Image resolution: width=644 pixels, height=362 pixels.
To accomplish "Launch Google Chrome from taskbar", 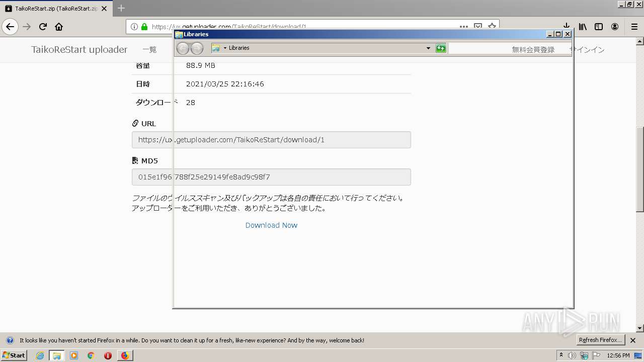I will click(91, 355).
